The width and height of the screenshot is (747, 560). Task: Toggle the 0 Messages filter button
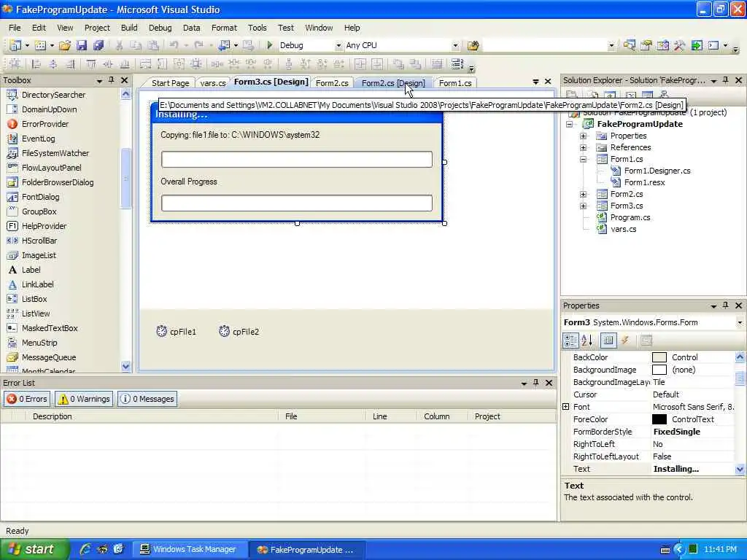click(x=147, y=399)
